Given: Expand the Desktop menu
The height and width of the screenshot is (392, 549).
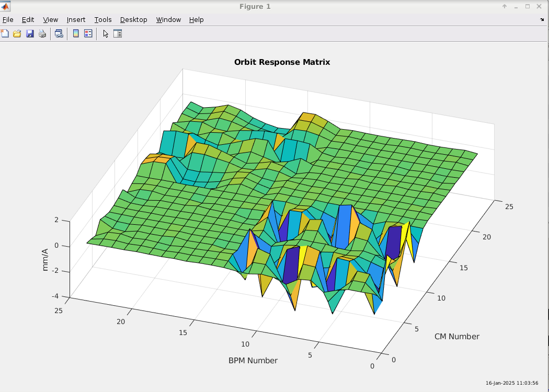Looking at the screenshot, I should tap(133, 20).
